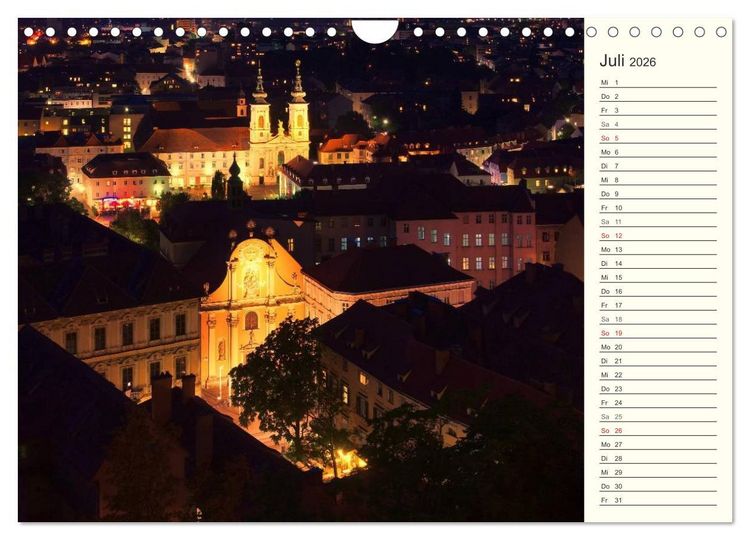
Task: Select the 'Sa 4' date row
Action: (658, 124)
